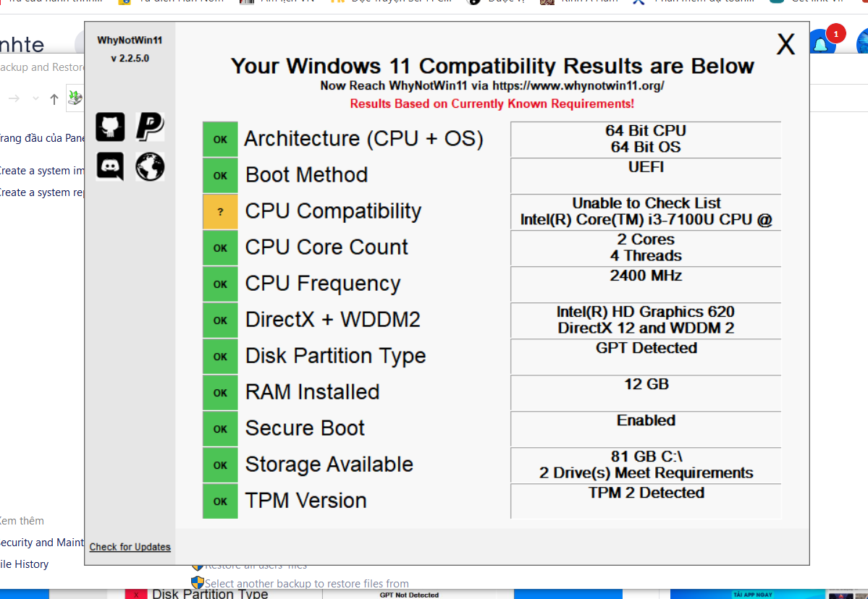Click the Up arrow in Explorer navigation
This screenshot has height=599, width=868.
[x=54, y=100]
